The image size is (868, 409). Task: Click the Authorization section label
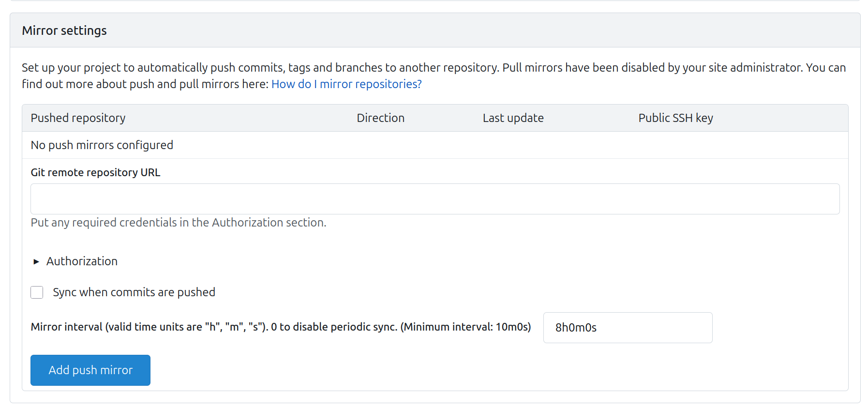pos(82,261)
